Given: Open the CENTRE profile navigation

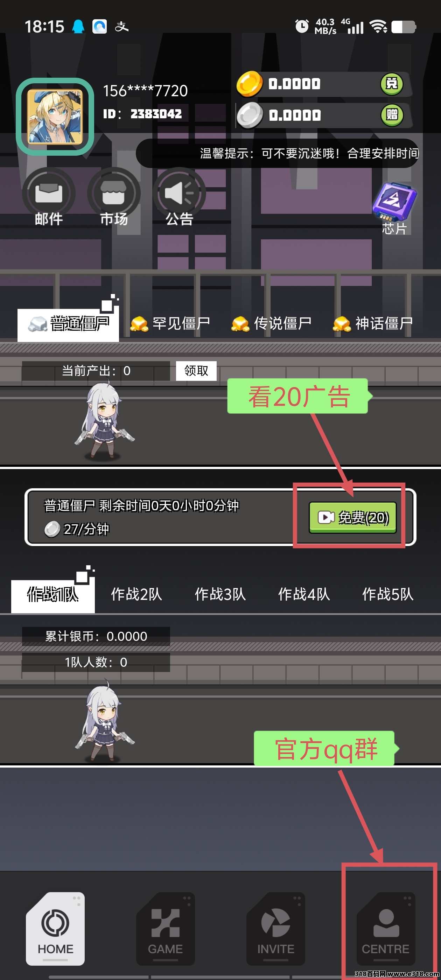Looking at the screenshot, I should [386, 929].
